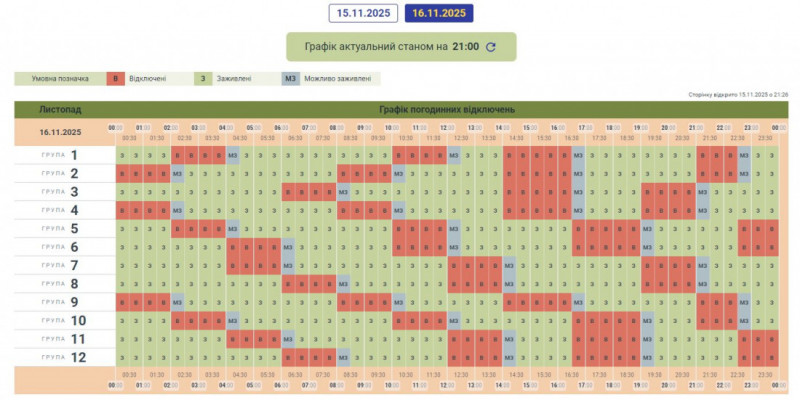Click the 12:00 time marker in top header
The width and height of the screenshot is (800, 400).
coord(446,128)
